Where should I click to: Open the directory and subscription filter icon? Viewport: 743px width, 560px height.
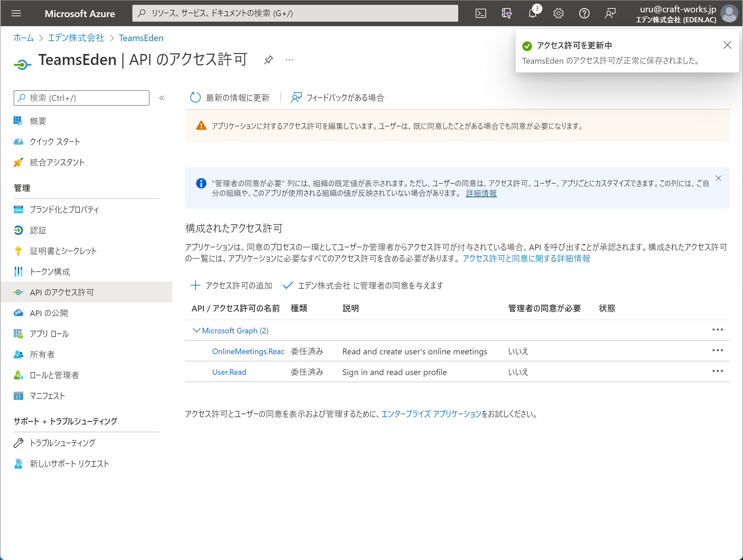[x=506, y=14]
